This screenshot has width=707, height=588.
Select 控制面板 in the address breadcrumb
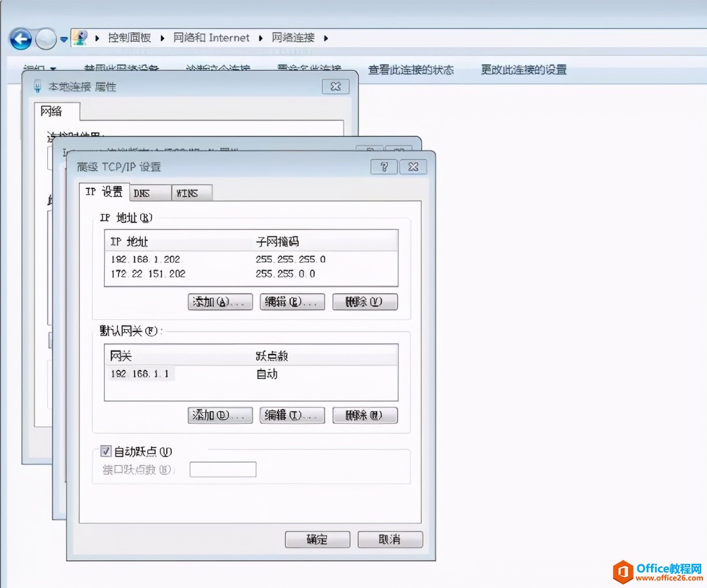[x=130, y=38]
